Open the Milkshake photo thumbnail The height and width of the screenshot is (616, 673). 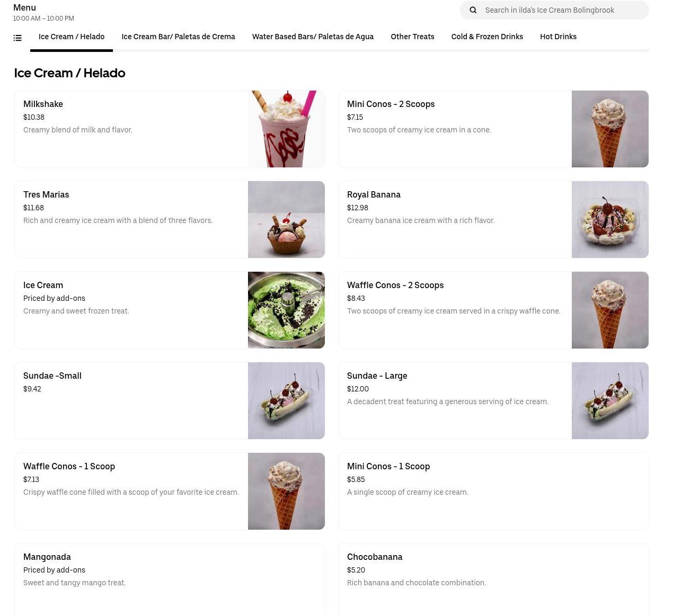[286, 129]
